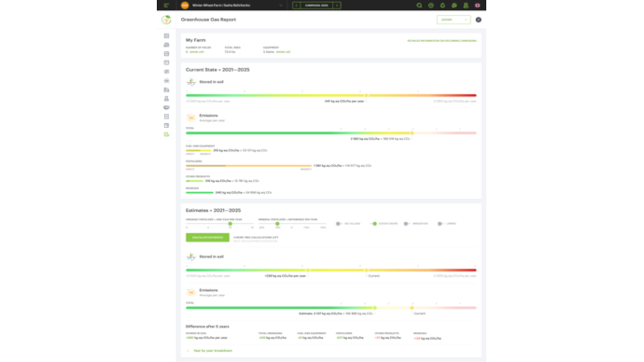Expand the Year by year breakdown

pyautogui.click(x=209, y=351)
